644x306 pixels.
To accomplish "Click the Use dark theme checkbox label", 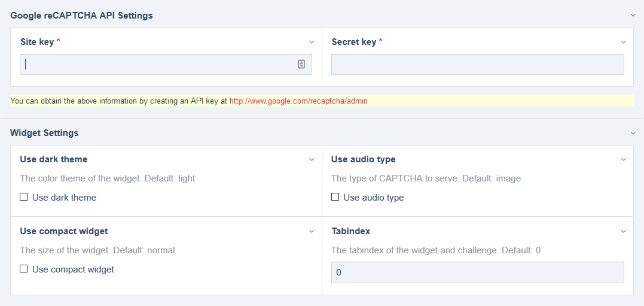I will coord(64,198).
